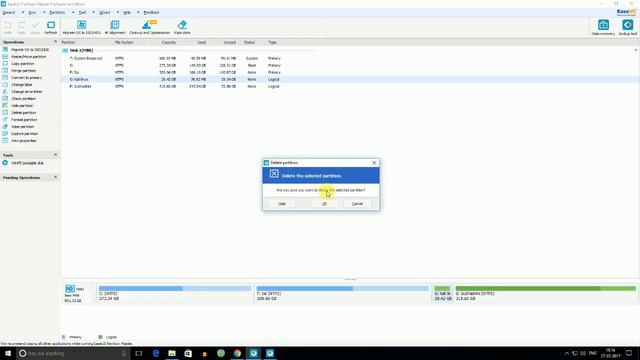Open the Help menu
640x360 pixels.
(127, 13)
